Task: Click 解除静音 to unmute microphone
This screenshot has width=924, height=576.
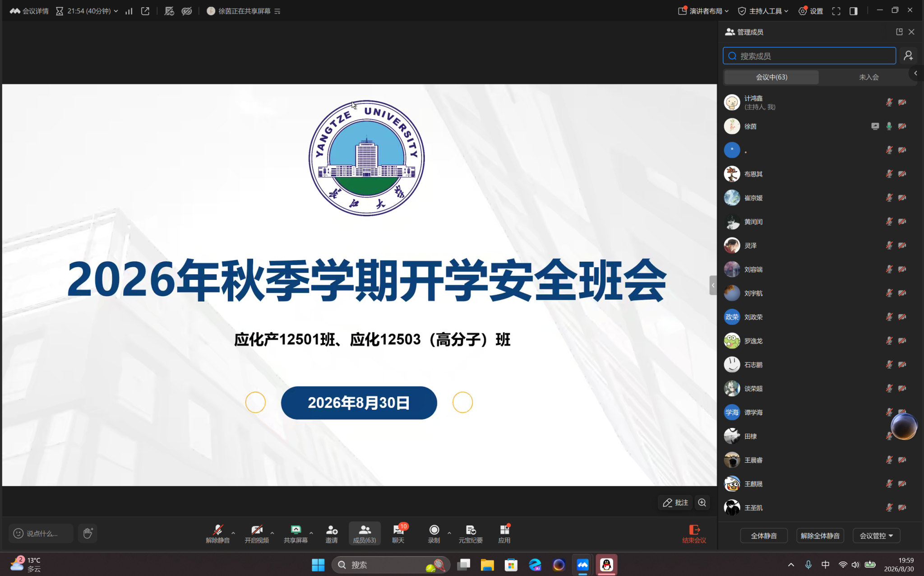Action: (x=217, y=534)
